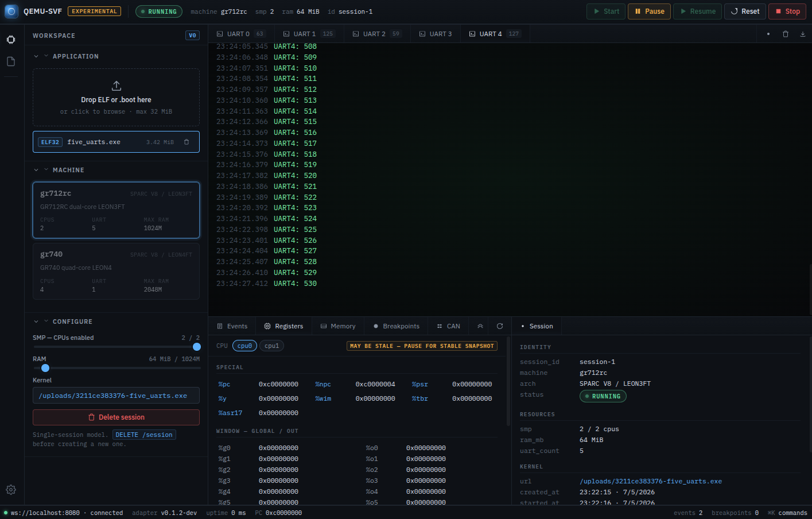This screenshot has height=519, width=812.
Task: Click the ws://localhost:8080 connection status
Action: pyautogui.click(x=63, y=513)
